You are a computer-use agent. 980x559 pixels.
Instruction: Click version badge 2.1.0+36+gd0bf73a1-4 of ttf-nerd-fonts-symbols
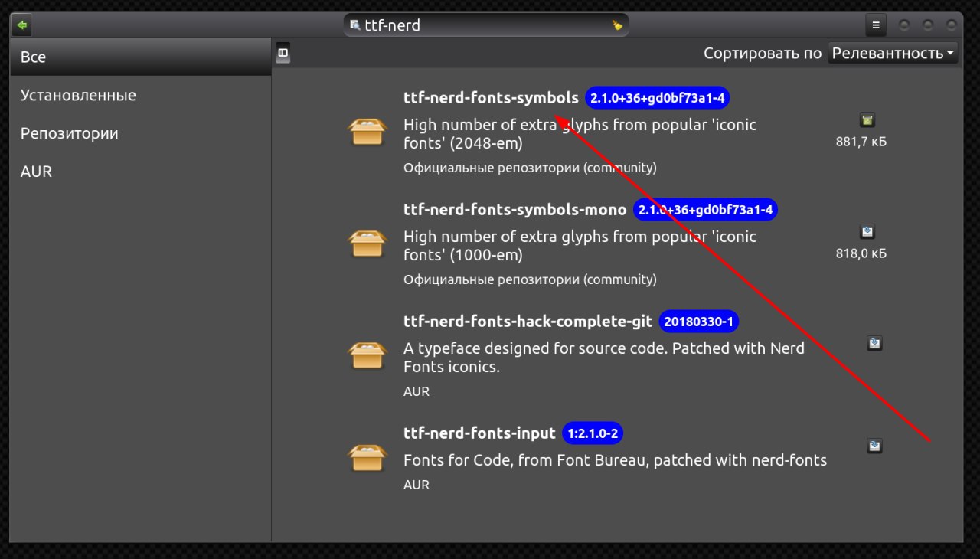point(658,98)
